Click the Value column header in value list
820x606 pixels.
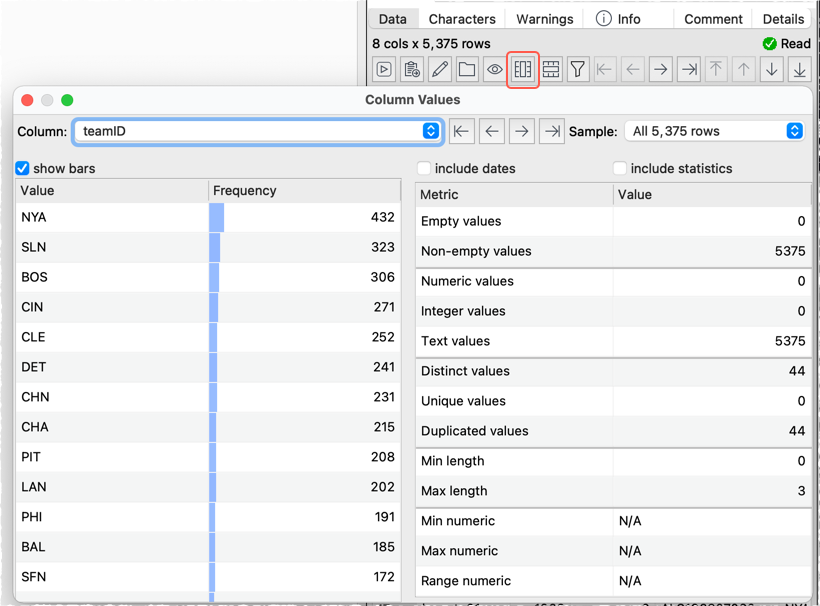[x=112, y=190]
